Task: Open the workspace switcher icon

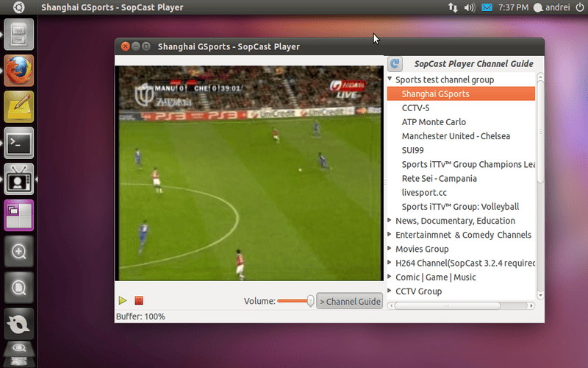Action: (19, 216)
